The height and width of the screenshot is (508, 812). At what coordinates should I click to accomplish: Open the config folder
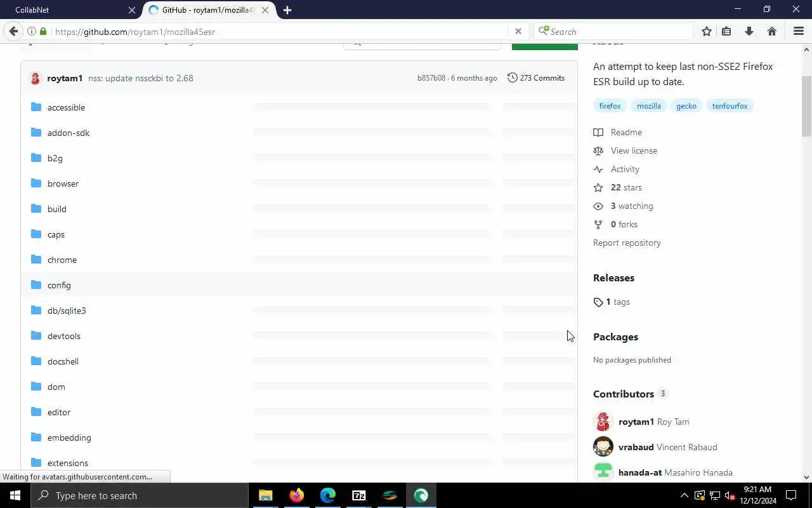(x=59, y=285)
